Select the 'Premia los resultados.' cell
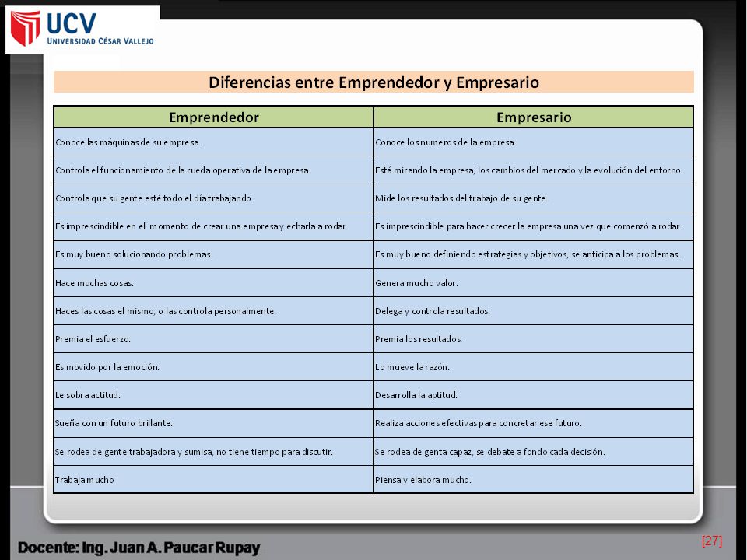This screenshot has height=560, width=747. pyautogui.click(x=534, y=339)
